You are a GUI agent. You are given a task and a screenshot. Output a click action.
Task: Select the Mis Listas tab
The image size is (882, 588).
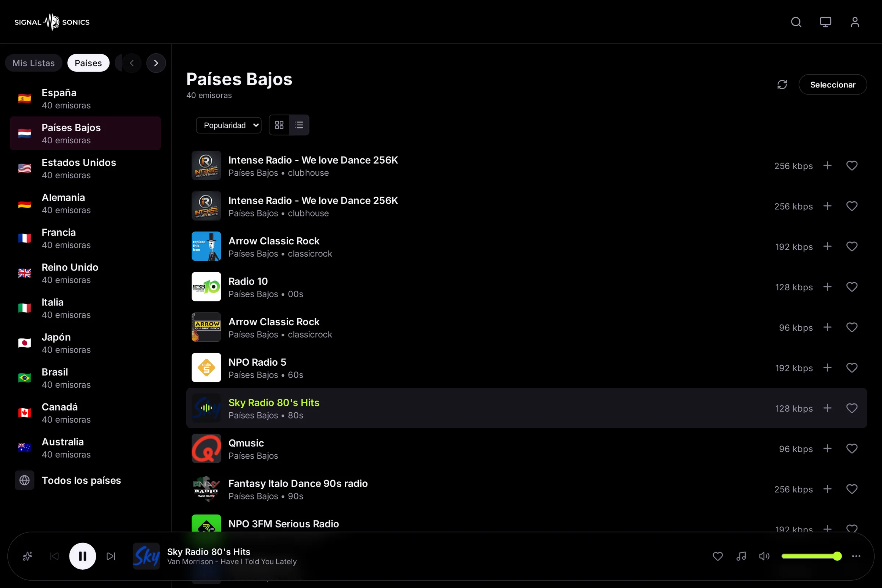[33, 63]
